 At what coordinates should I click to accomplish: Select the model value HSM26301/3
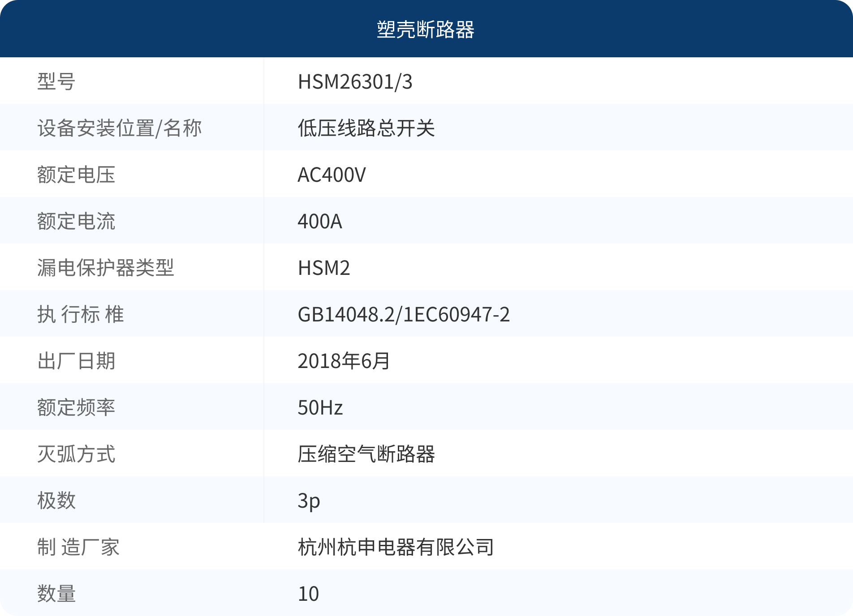pos(355,82)
